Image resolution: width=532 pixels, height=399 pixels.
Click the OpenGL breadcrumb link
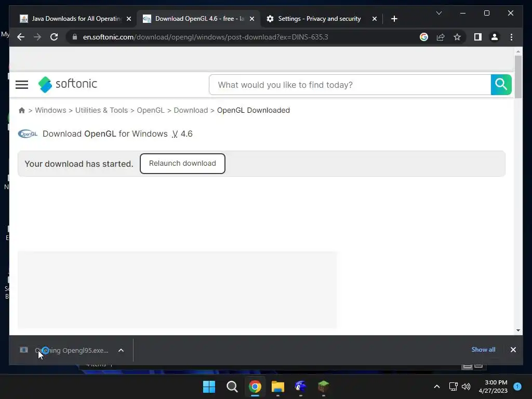151,110
